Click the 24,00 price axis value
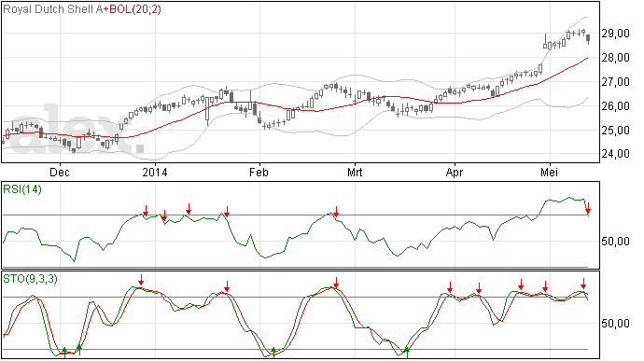Screen dimensions: 644x361 click(616, 154)
